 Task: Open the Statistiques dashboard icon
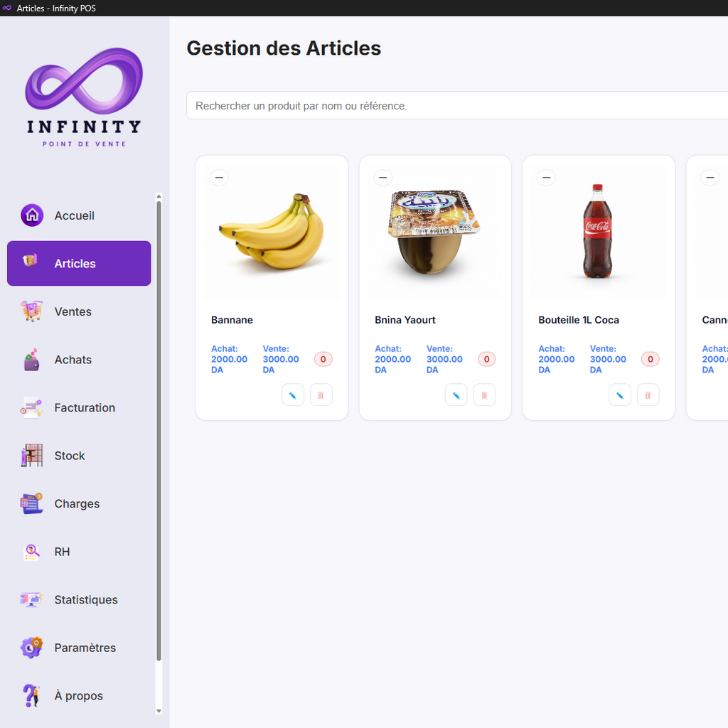tap(31, 599)
